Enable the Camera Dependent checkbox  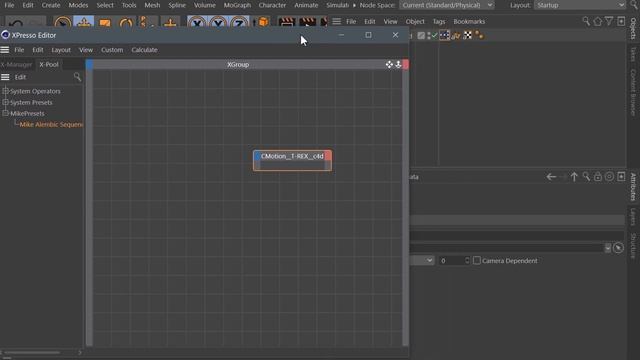pos(477,260)
